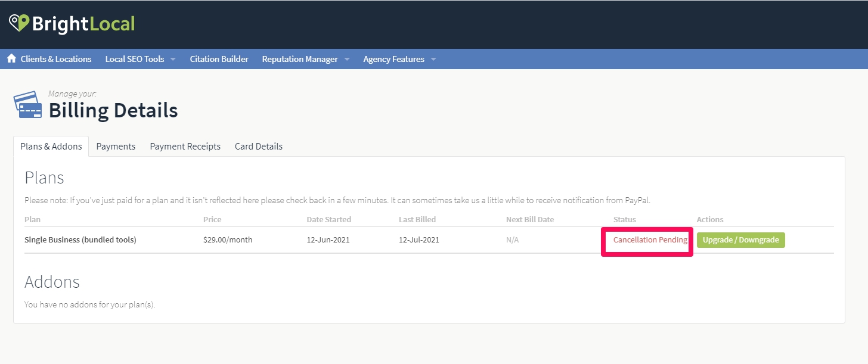
Task: Open Clients & Locations menu item
Action: click(x=55, y=59)
